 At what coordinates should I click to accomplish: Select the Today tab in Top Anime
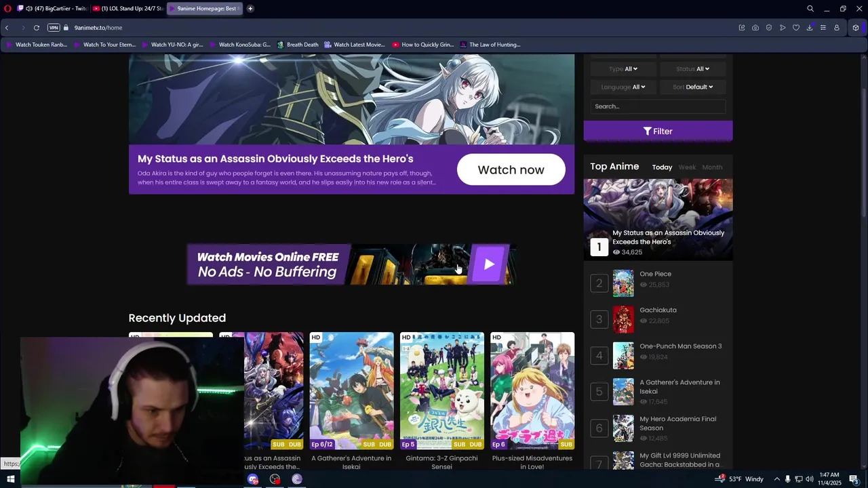click(x=662, y=167)
